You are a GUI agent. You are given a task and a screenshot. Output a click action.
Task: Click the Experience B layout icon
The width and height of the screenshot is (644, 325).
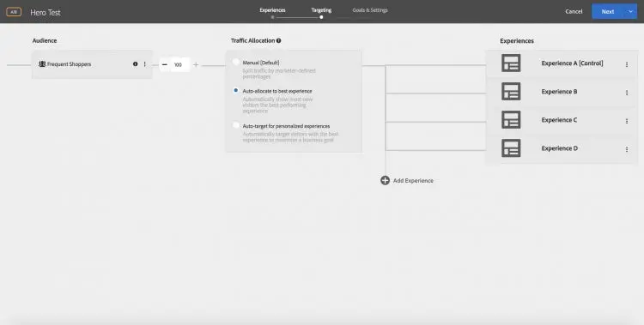coord(511,92)
